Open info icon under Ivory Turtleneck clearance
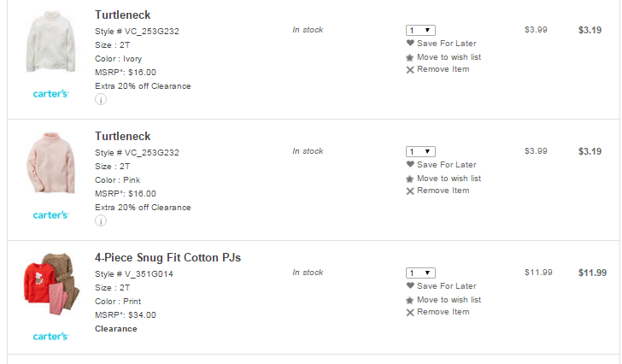 coord(101,99)
